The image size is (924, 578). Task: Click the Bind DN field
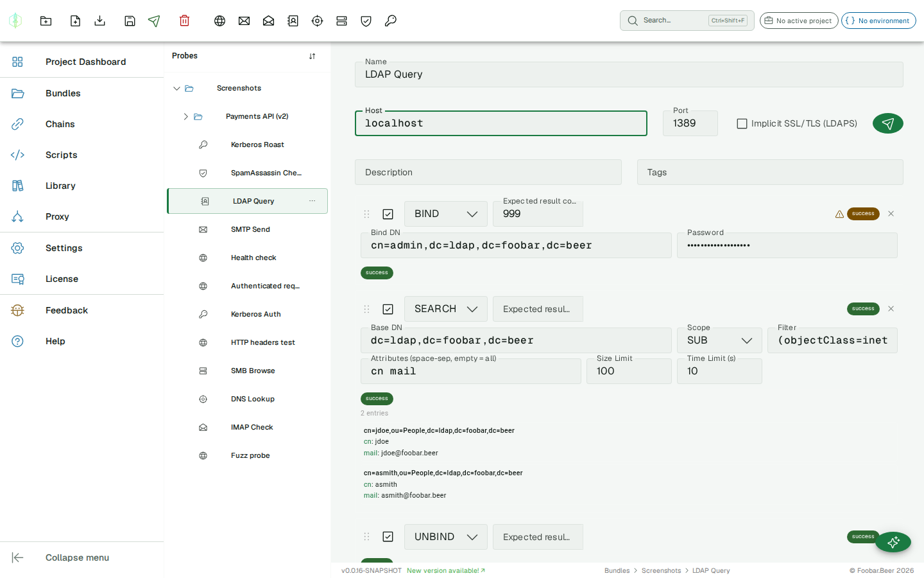click(x=516, y=245)
